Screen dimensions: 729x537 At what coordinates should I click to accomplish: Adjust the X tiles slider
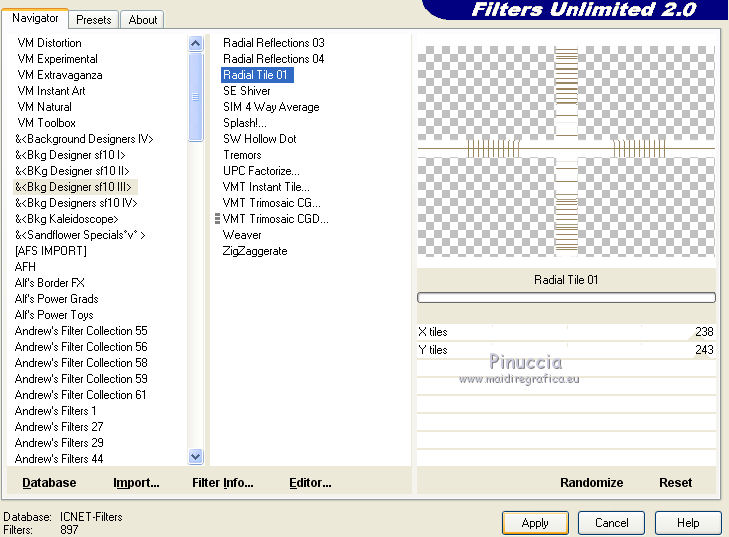566,332
